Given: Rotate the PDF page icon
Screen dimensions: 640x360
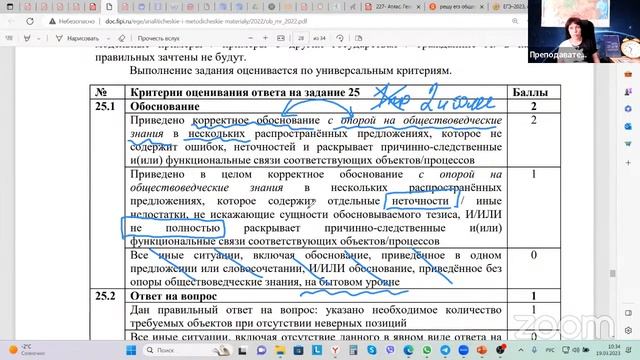Looking at the screenshot, I should (x=340, y=38).
